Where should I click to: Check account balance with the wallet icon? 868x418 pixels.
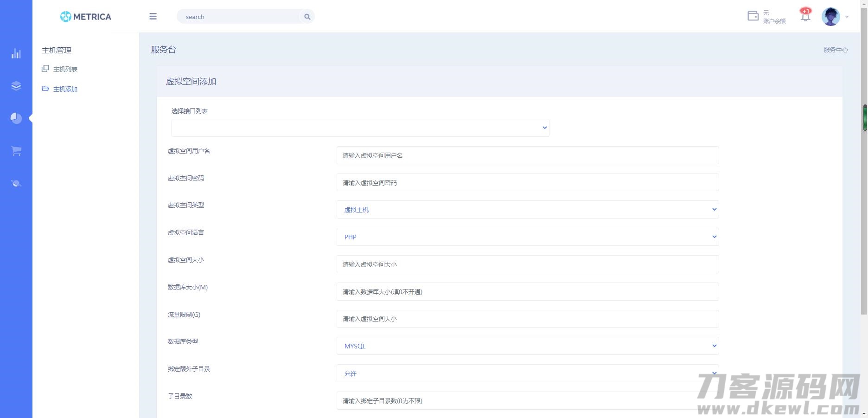click(x=752, y=15)
